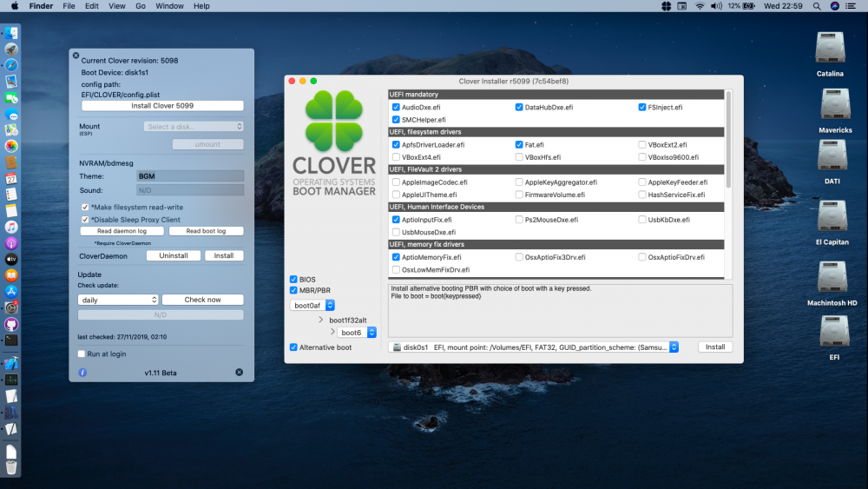This screenshot has height=489, width=868.
Task: Open System Preferences in the dock
Action: pos(11,308)
